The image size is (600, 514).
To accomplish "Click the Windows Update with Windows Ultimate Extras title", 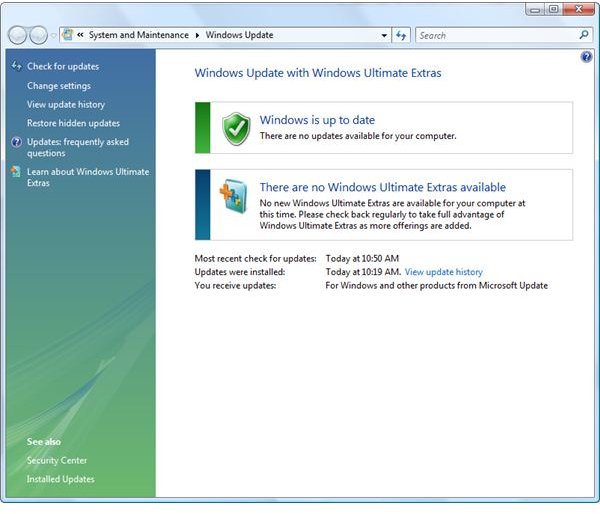I will pos(318,73).
